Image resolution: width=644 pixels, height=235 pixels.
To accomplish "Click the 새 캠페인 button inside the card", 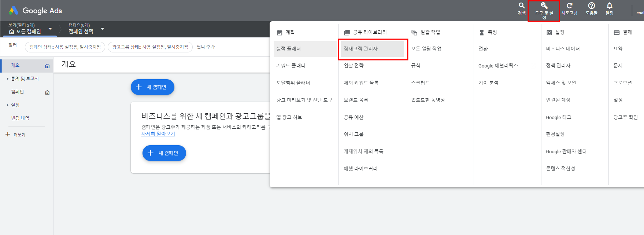I will click(x=164, y=153).
